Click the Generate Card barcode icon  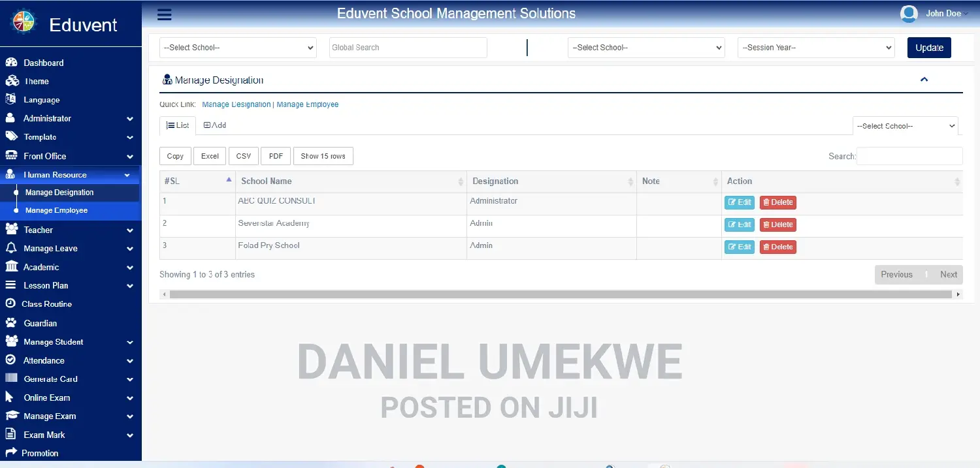click(11, 379)
